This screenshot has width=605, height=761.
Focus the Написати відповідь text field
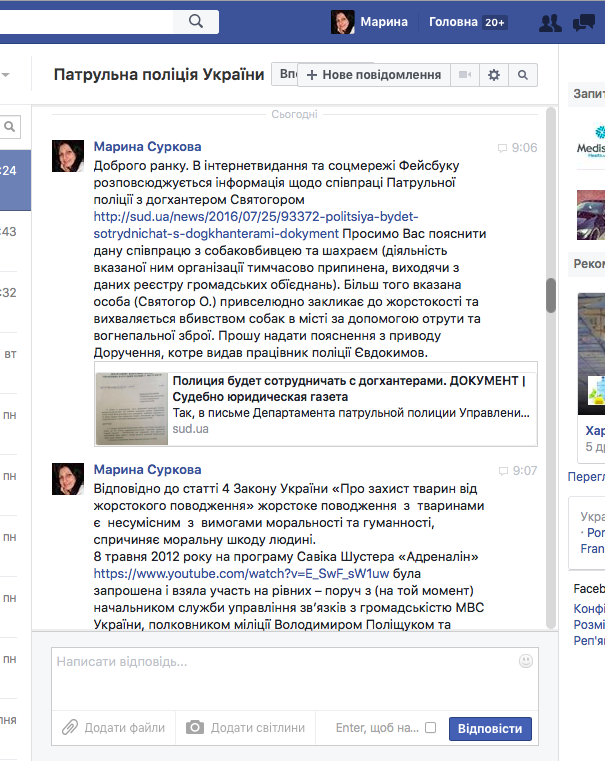[x=295, y=679]
